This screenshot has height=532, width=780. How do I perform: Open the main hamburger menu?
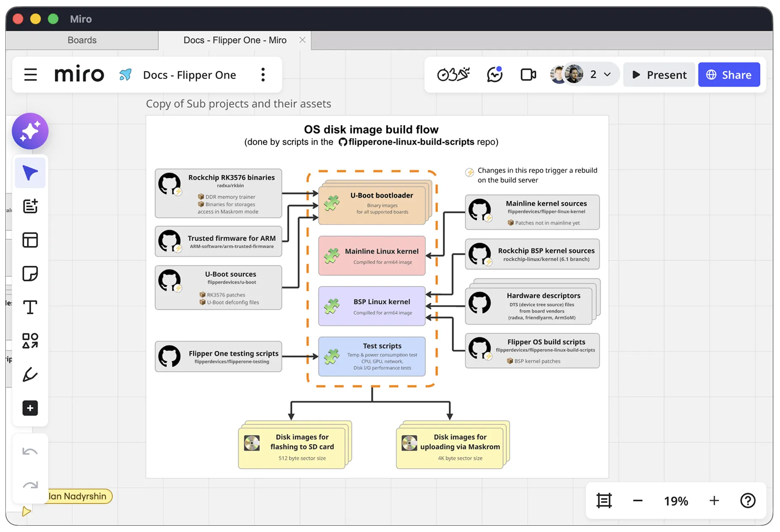[x=30, y=75]
